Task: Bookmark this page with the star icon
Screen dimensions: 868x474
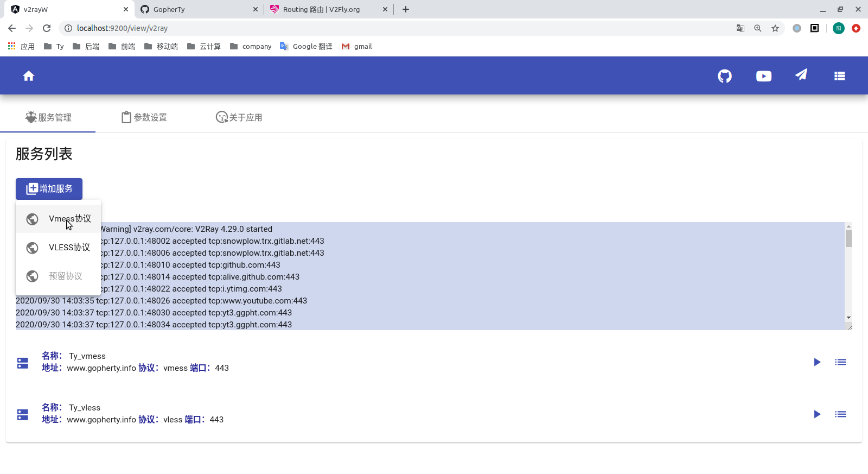Action: [775, 28]
